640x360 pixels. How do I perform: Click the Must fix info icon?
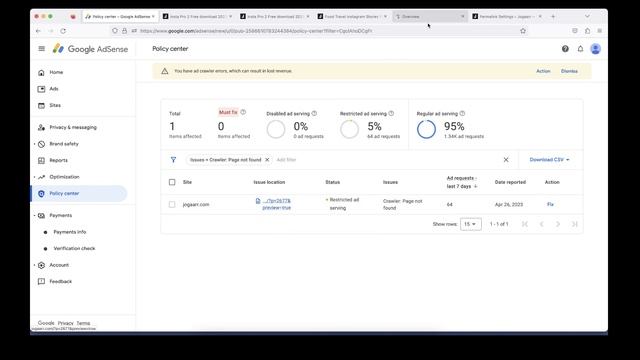[243, 112]
